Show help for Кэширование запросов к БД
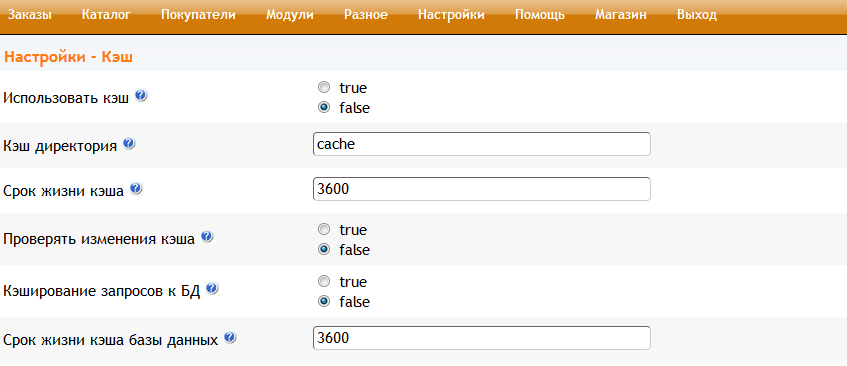Viewport: 847px width, 366px height. (x=212, y=289)
